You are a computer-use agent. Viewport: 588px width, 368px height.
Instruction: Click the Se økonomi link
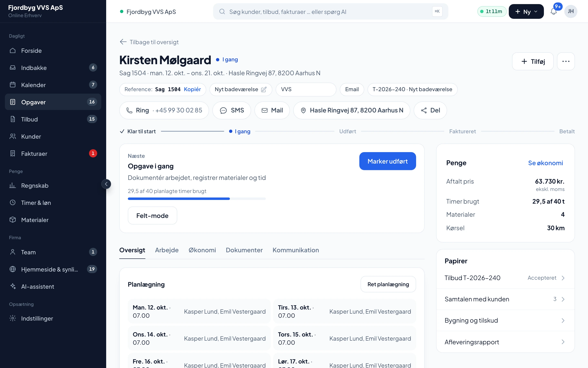pos(546,163)
